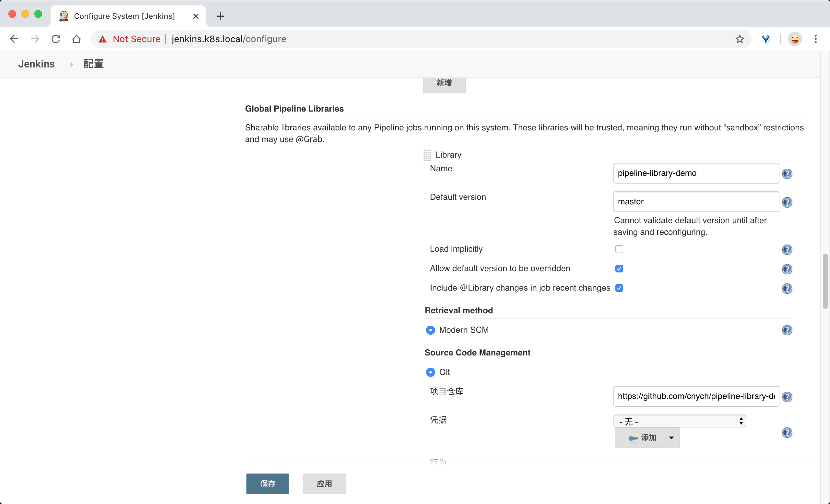The width and height of the screenshot is (830, 504).
Task: Open the 凭据 credentials dropdown
Action: click(x=680, y=421)
